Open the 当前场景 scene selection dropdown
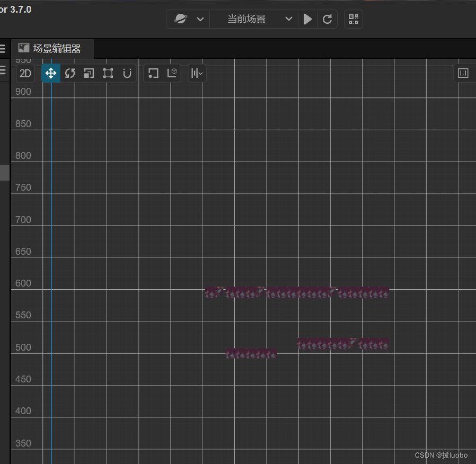This screenshot has height=464, width=476. click(x=254, y=19)
